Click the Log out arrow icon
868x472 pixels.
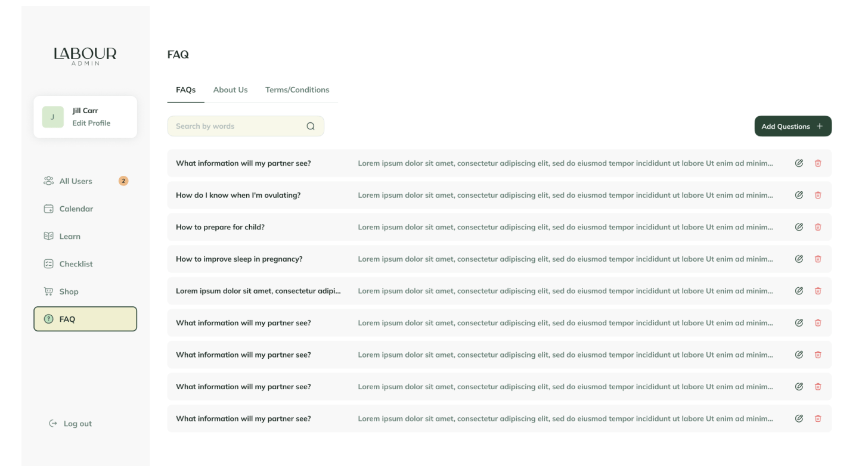pyautogui.click(x=53, y=424)
